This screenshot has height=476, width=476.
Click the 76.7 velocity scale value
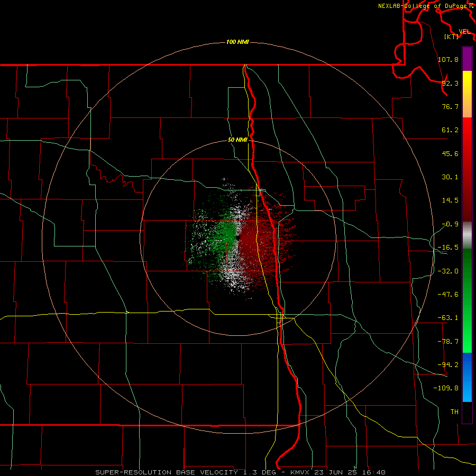[x=450, y=106]
